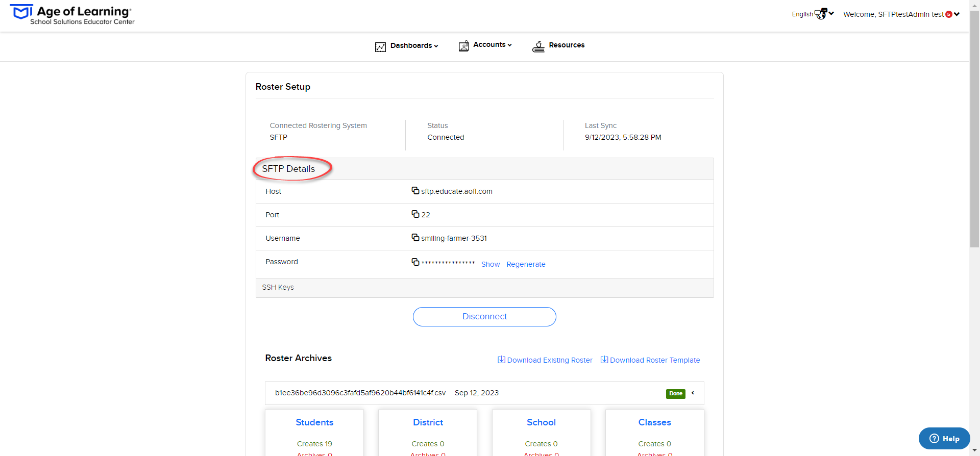The height and width of the screenshot is (456, 980).
Task: Select the host text sftp.educate.aofl.com
Action: coord(457,191)
